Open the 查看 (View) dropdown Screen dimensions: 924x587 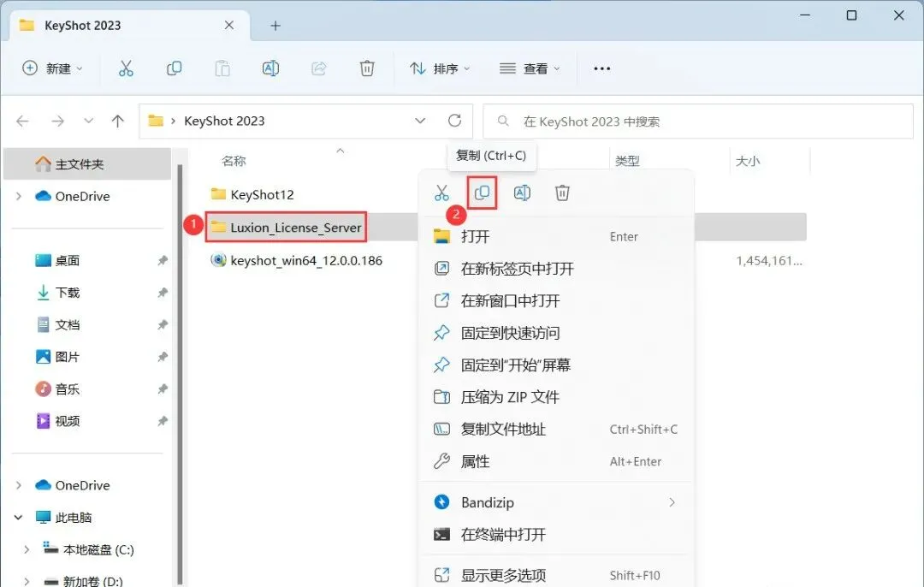[x=530, y=68]
